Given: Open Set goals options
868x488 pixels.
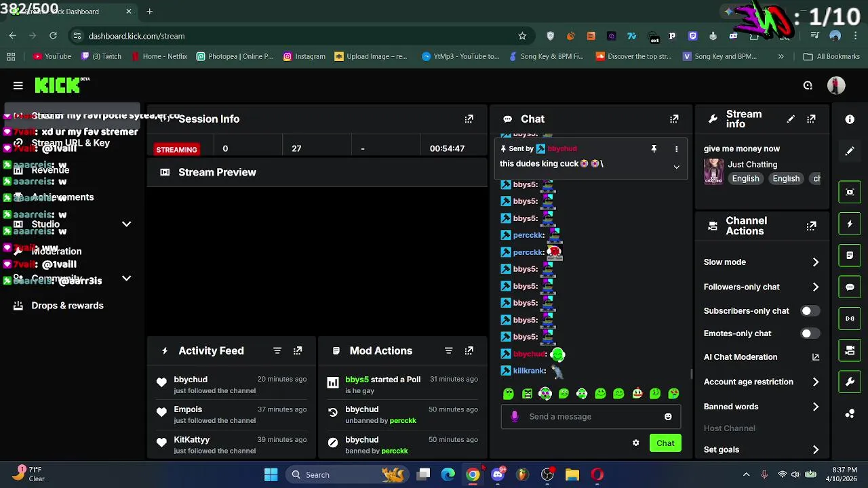Looking at the screenshot, I should (762, 450).
